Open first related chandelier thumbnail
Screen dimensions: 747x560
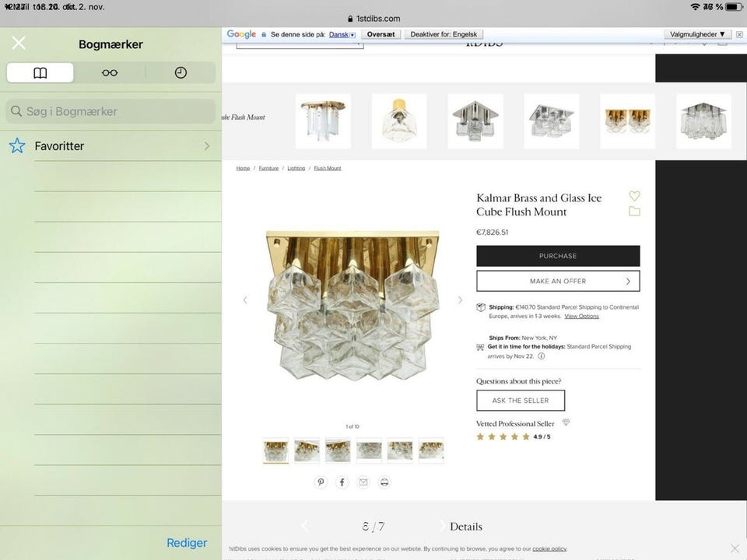click(323, 121)
